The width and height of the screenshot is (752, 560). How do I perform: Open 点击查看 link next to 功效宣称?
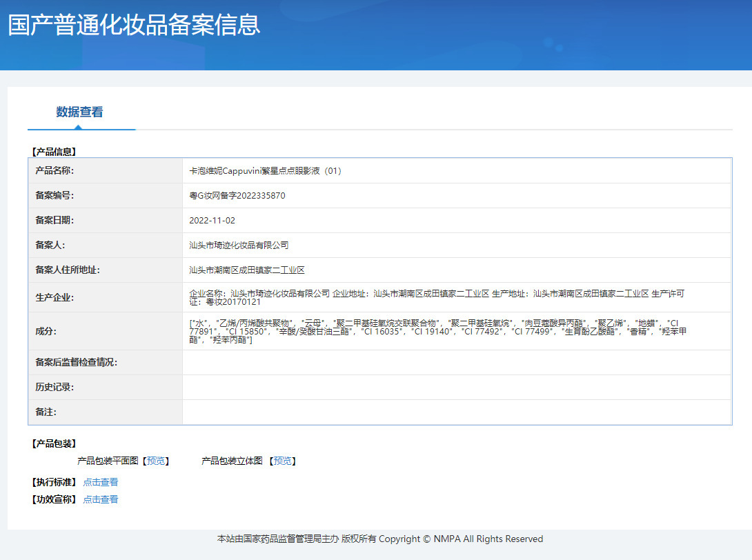click(101, 499)
